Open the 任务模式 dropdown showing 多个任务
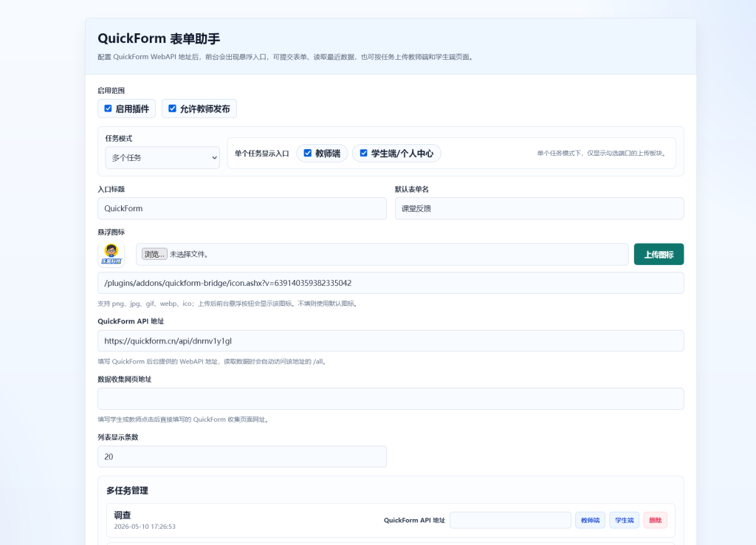The image size is (756, 545). (x=162, y=158)
